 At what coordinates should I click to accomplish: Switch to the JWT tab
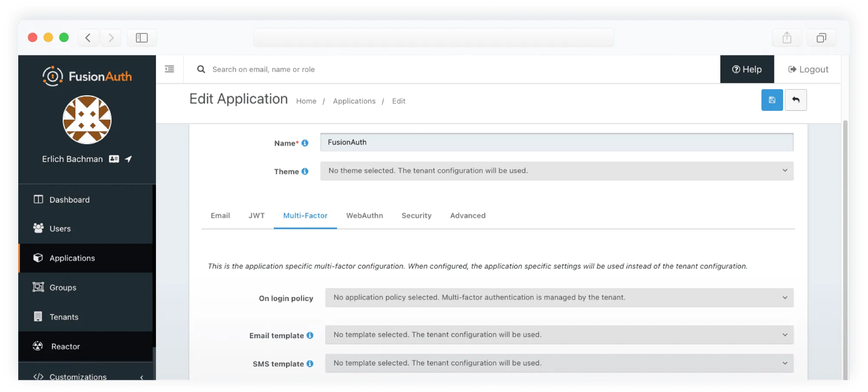tap(256, 216)
